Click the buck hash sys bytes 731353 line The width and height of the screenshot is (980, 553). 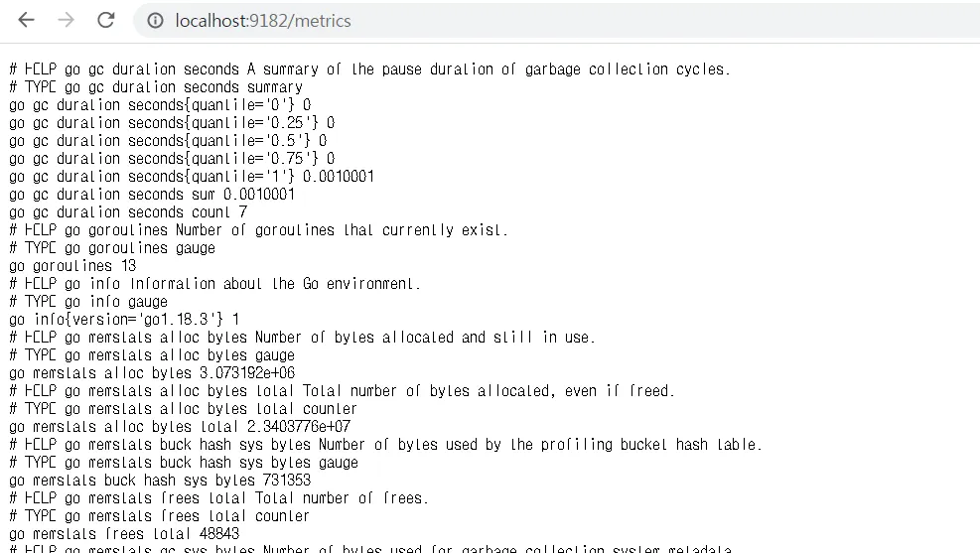160,481
